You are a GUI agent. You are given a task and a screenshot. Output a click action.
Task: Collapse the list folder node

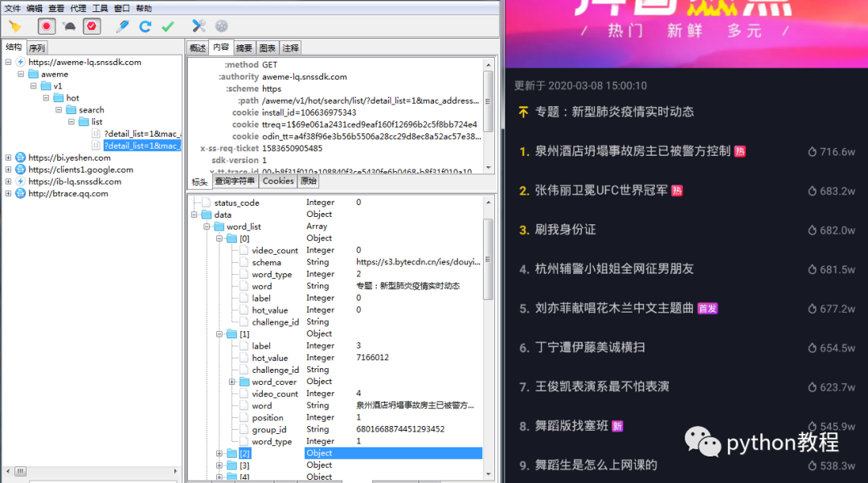click(x=72, y=121)
